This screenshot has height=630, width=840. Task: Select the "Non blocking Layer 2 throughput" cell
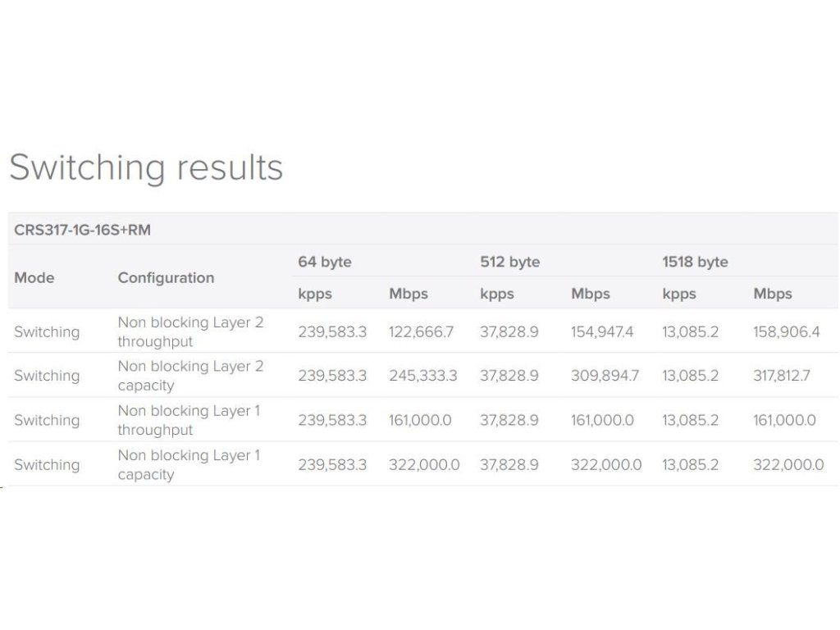pyautogui.click(x=190, y=331)
